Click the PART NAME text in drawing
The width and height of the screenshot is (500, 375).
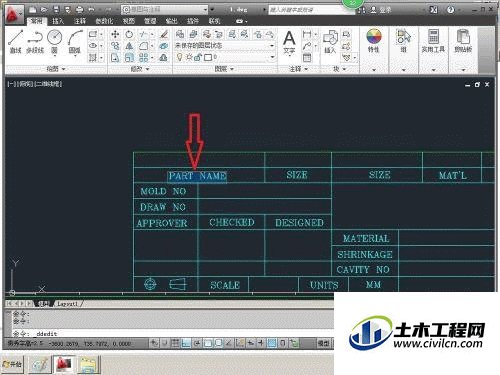pos(197,176)
